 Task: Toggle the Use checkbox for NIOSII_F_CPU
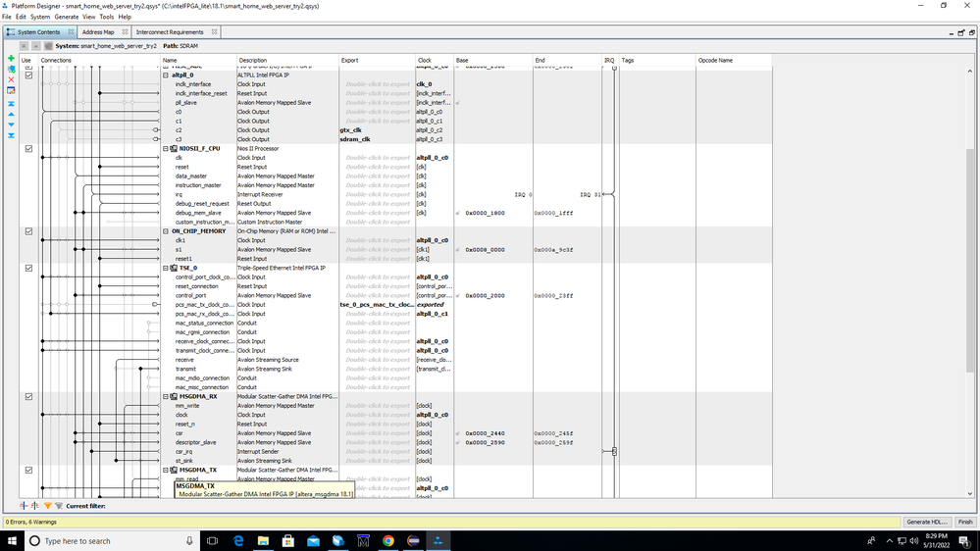28,149
